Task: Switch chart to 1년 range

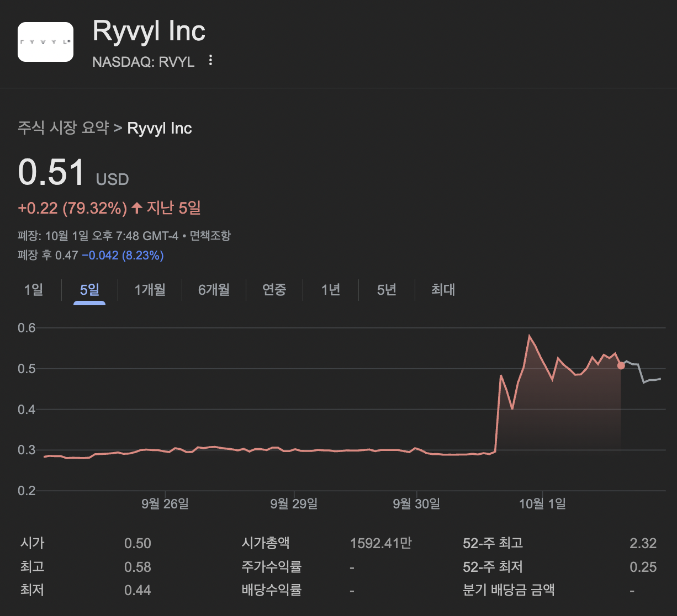Action: [x=331, y=290]
